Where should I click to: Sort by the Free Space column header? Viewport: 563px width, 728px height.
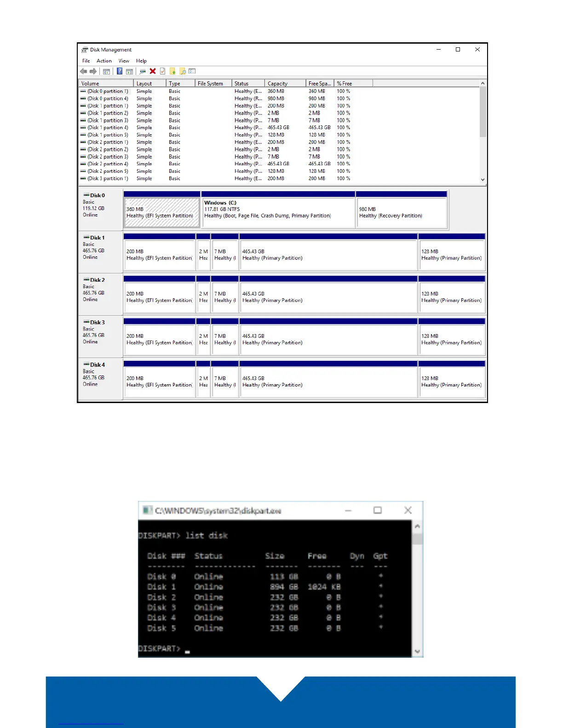pos(320,84)
